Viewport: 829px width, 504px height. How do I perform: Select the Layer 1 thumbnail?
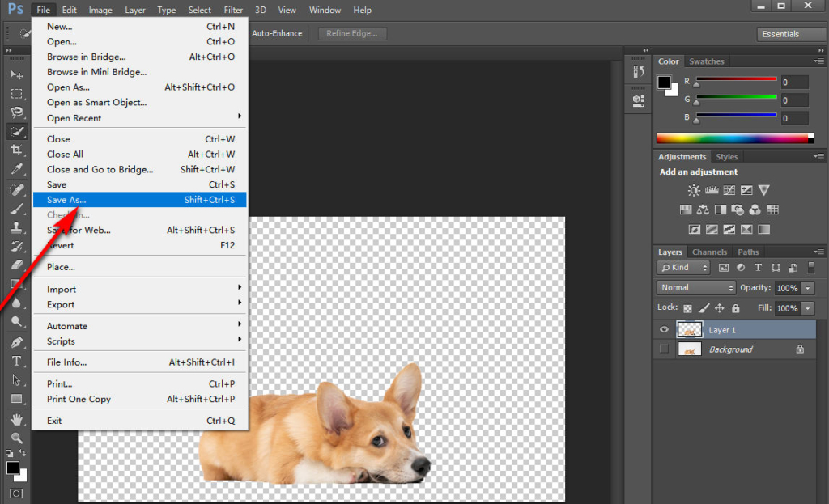(690, 329)
